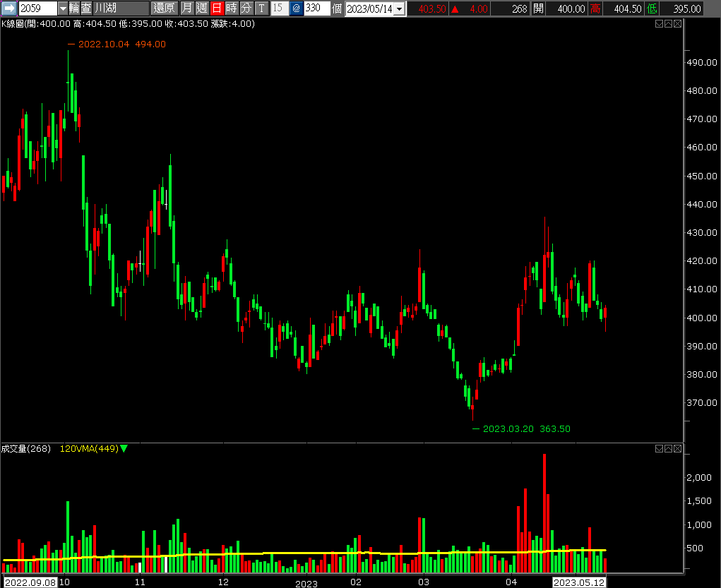The height and width of the screenshot is (588, 721).
Task: Click the 查 lookup button
Action: (86, 8)
